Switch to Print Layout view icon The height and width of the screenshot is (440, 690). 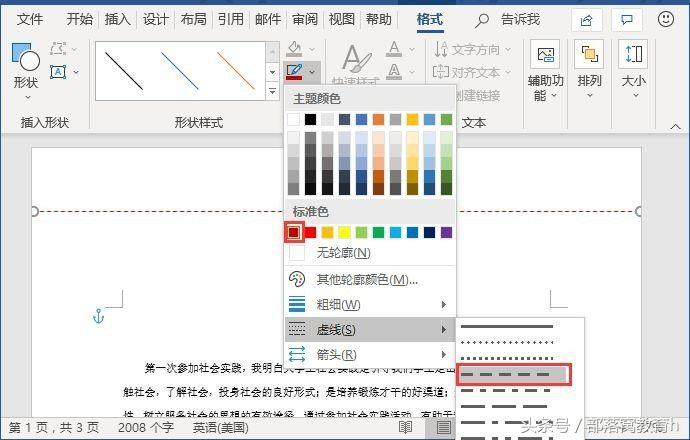pos(443,427)
